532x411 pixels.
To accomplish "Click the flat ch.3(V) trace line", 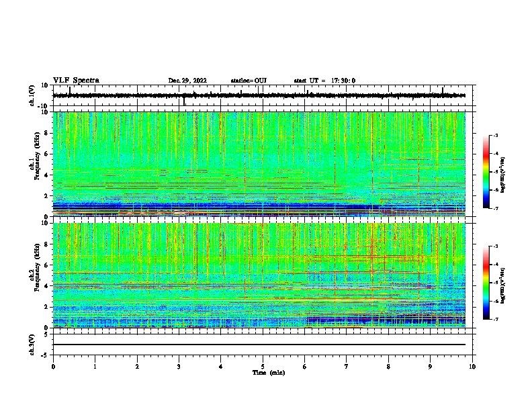I will point(259,345).
